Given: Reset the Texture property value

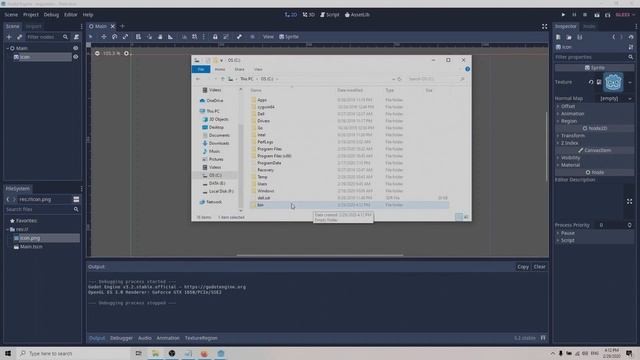Looking at the screenshot, I should 591,82.
